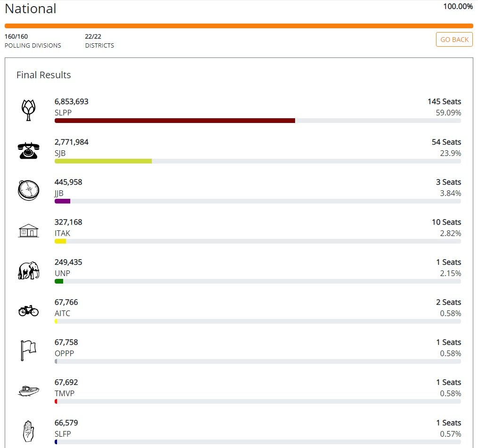Click the green UNP vote bar
This screenshot has width=478, height=448.
[59, 281]
